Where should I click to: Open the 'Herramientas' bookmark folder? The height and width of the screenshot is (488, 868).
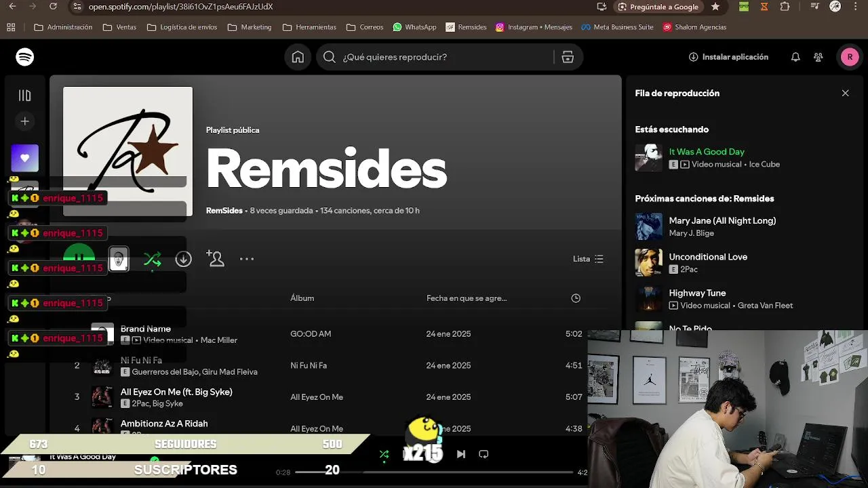click(x=309, y=27)
